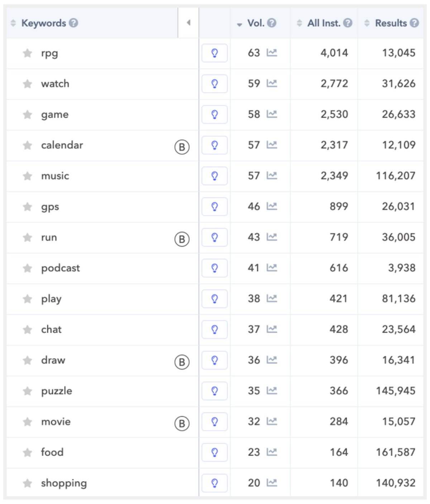Click the lightbulb icon in the music row

click(x=214, y=176)
